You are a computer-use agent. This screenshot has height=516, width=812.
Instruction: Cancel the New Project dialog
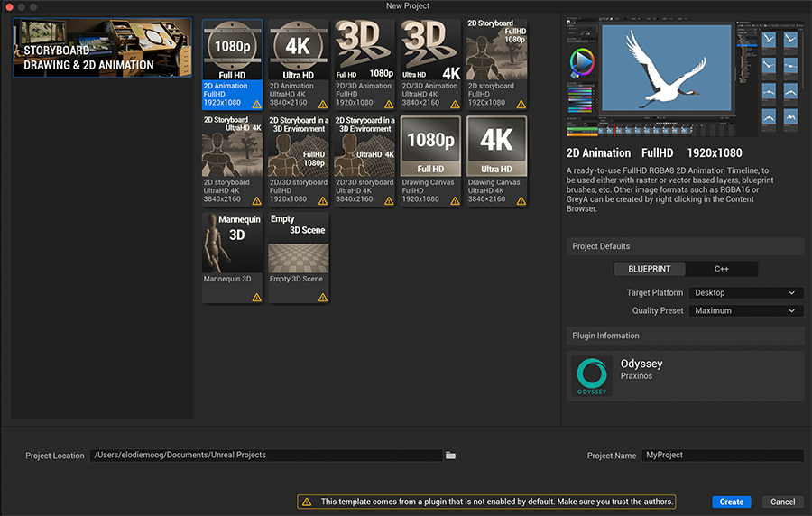click(782, 502)
